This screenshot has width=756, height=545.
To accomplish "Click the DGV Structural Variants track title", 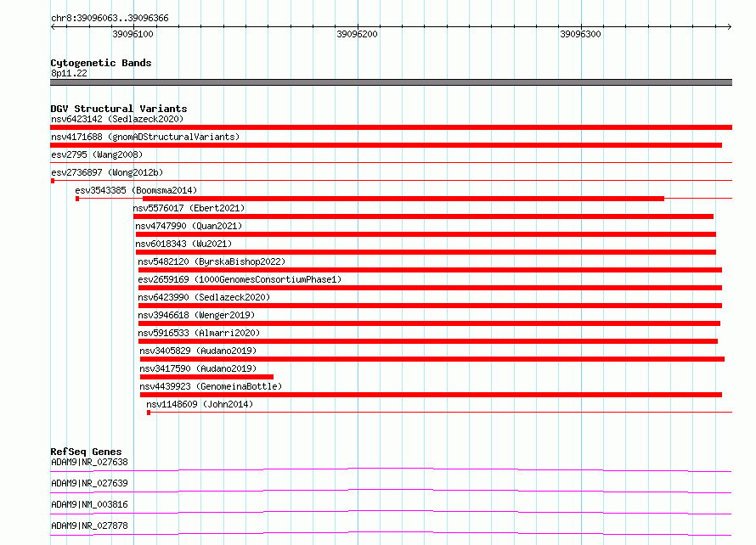I will [x=119, y=109].
